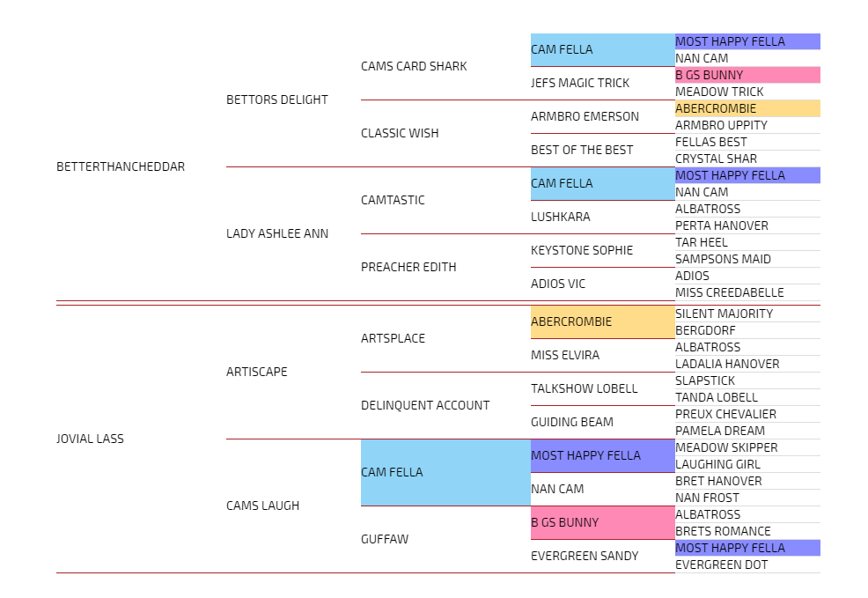The image size is (868, 598).
Task: Select JEFS MAGIC TRICK
Action: point(579,83)
